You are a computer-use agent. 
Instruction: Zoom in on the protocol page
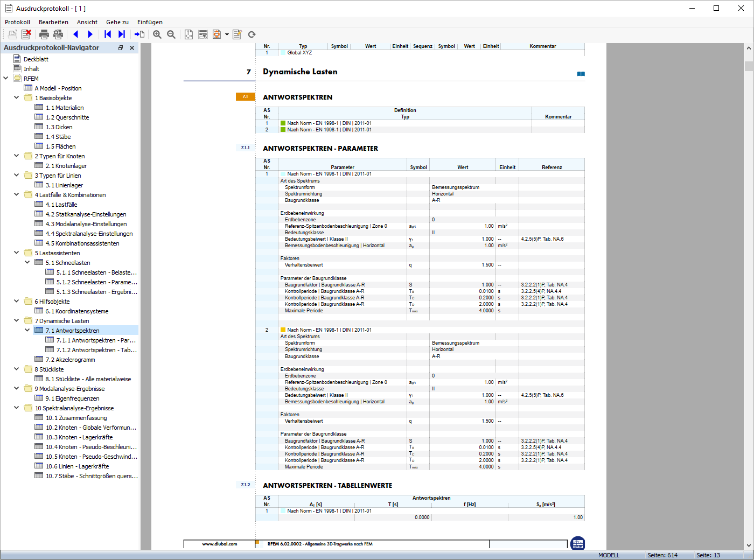coord(157,34)
